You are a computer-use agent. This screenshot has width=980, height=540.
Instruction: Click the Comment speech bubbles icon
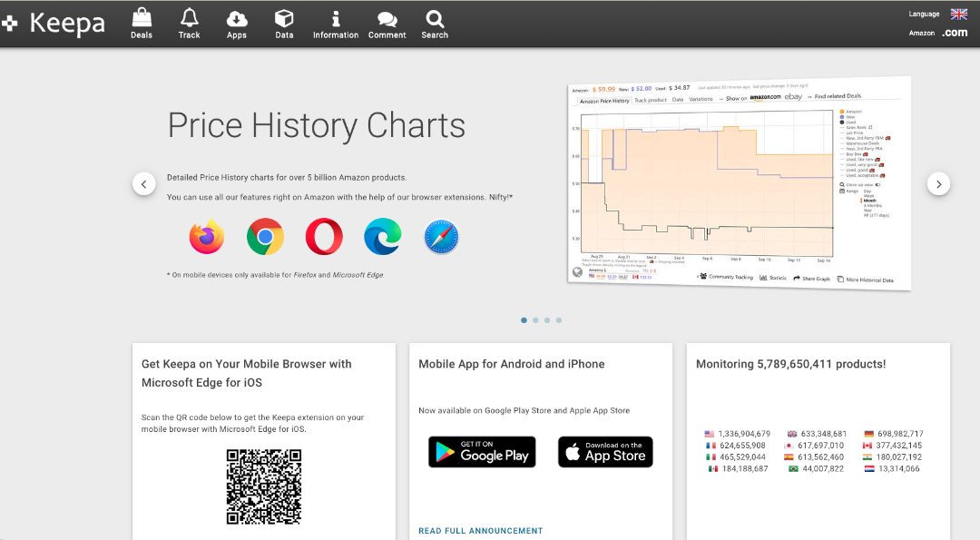[x=387, y=18]
